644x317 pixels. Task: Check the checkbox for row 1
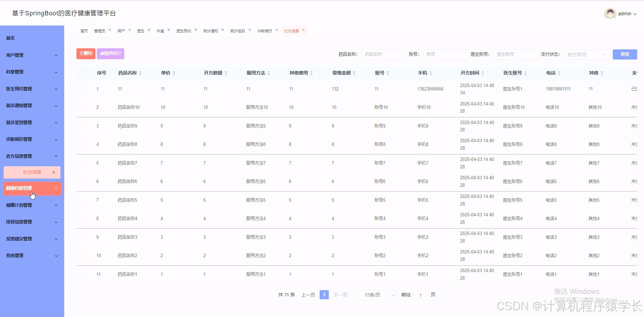point(82,89)
